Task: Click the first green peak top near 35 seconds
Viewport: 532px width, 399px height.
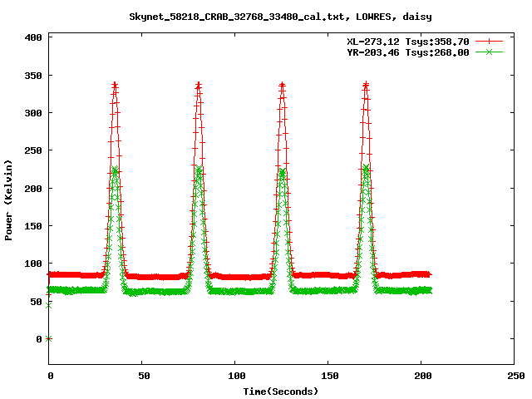Action: click(x=115, y=168)
